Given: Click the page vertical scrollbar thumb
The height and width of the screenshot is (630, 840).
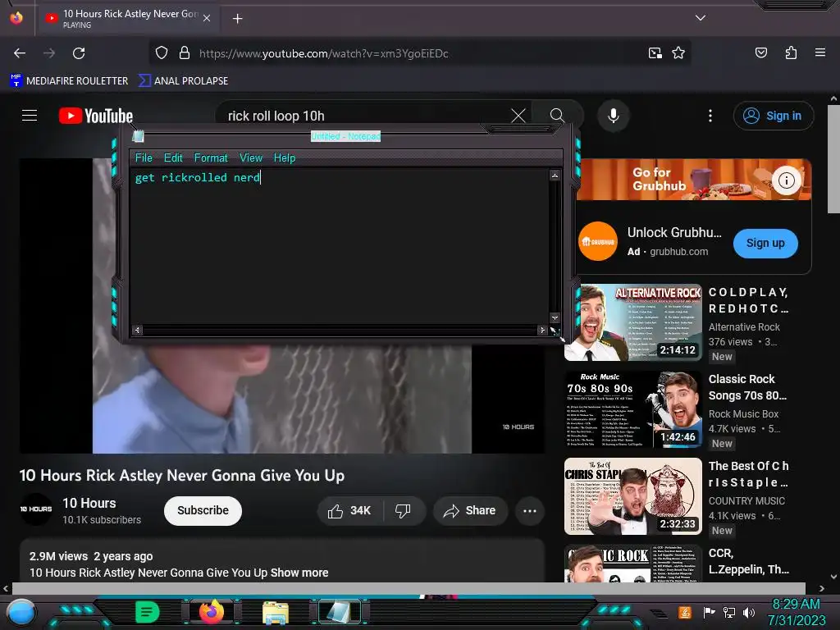Looking at the screenshot, I should 833,159.
